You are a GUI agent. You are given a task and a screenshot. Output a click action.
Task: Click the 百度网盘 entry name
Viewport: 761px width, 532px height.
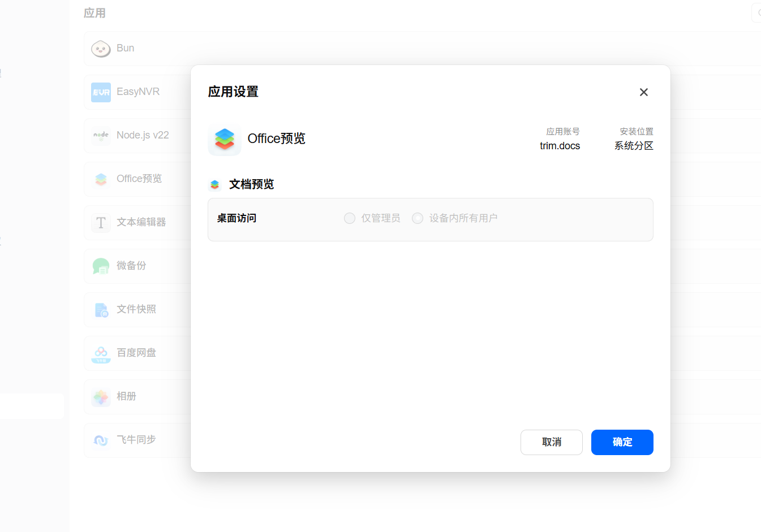[x=136, y=353]
